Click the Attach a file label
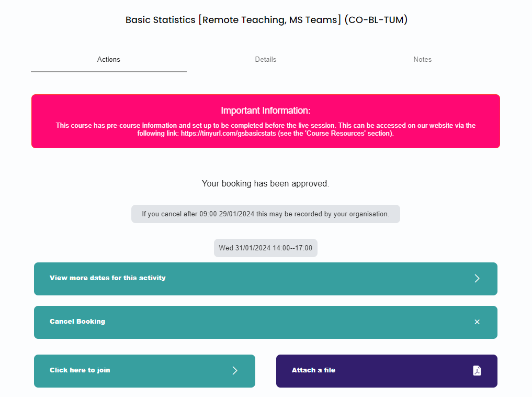The width and height of the screenshot is (532, 397). tap(313, 370)
